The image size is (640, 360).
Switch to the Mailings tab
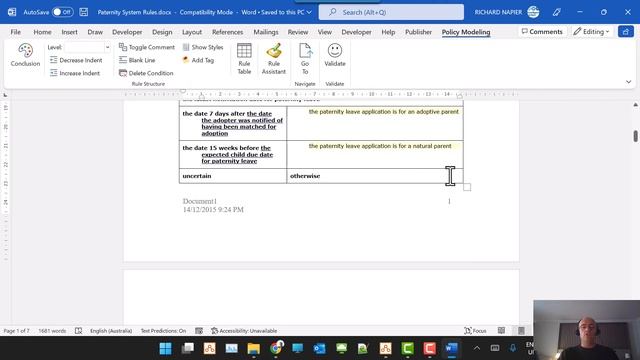click(266, 32)
